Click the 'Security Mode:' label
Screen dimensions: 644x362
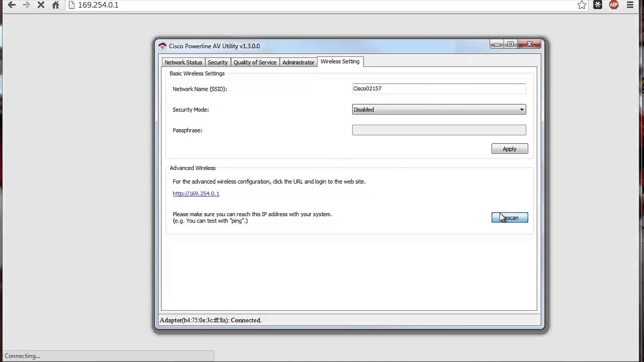point(191,110)
